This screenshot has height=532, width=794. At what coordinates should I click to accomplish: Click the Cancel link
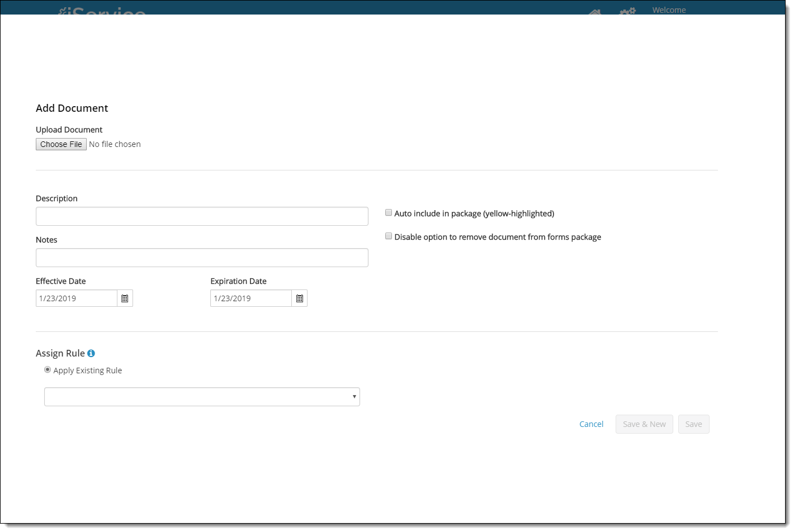click(x=591, y=424)
